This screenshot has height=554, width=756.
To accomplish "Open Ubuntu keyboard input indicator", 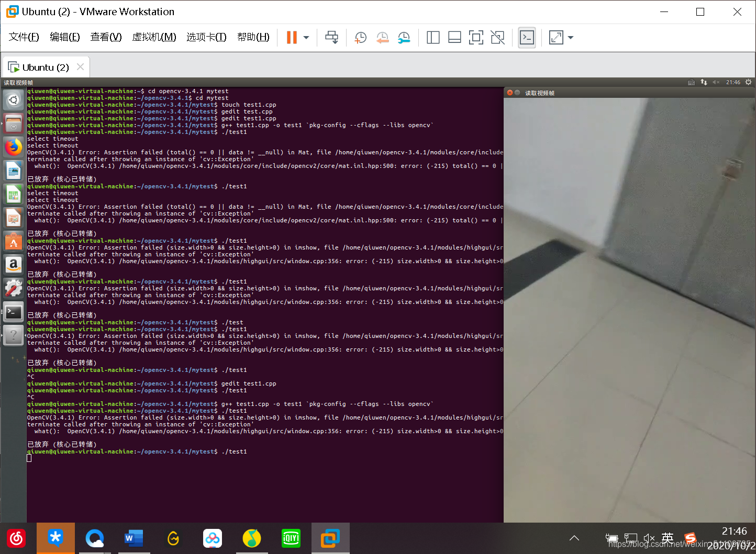I will [691, 82].
